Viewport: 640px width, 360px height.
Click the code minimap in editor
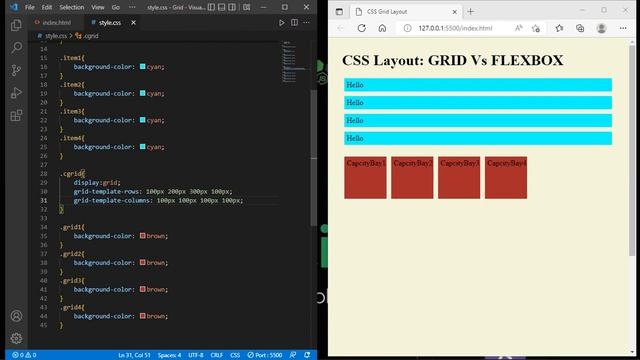pos(294,62)
